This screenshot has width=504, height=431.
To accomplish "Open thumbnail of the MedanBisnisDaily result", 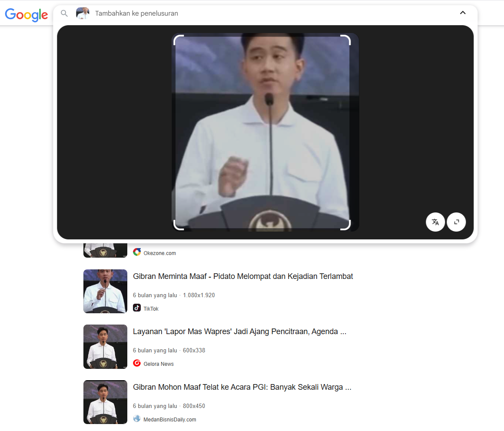I will click(x=106, y=402).
